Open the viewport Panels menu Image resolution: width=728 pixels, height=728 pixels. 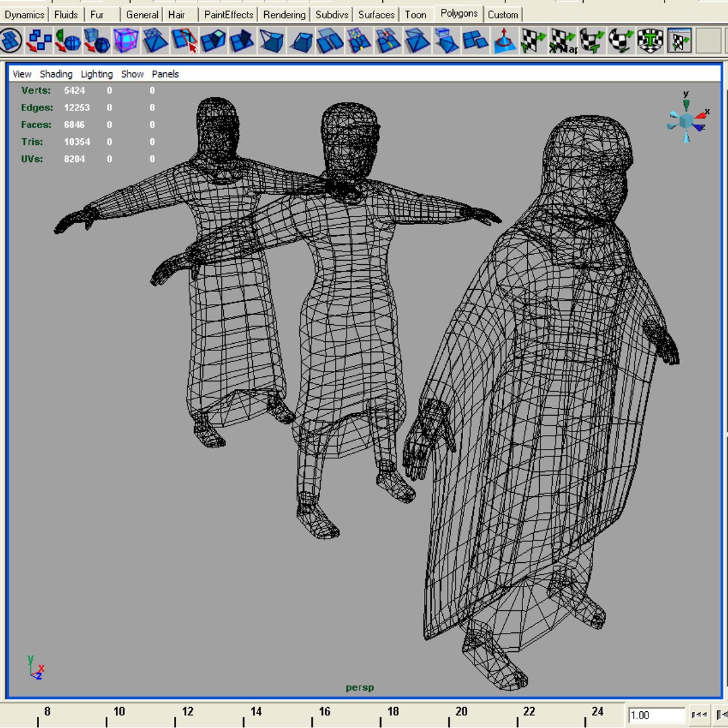tap(165, 74)
